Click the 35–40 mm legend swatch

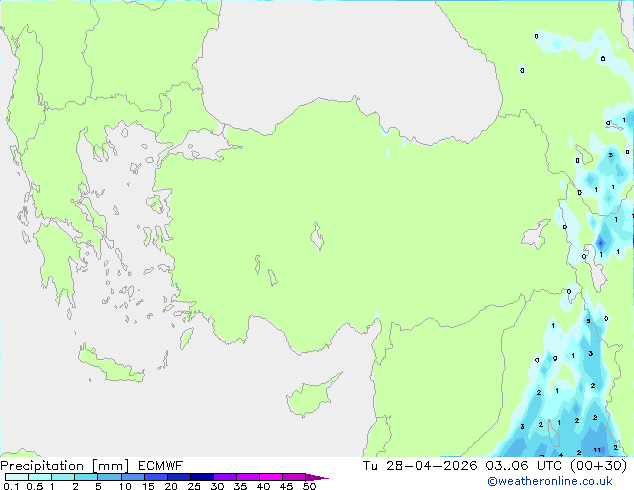point(248,477)
